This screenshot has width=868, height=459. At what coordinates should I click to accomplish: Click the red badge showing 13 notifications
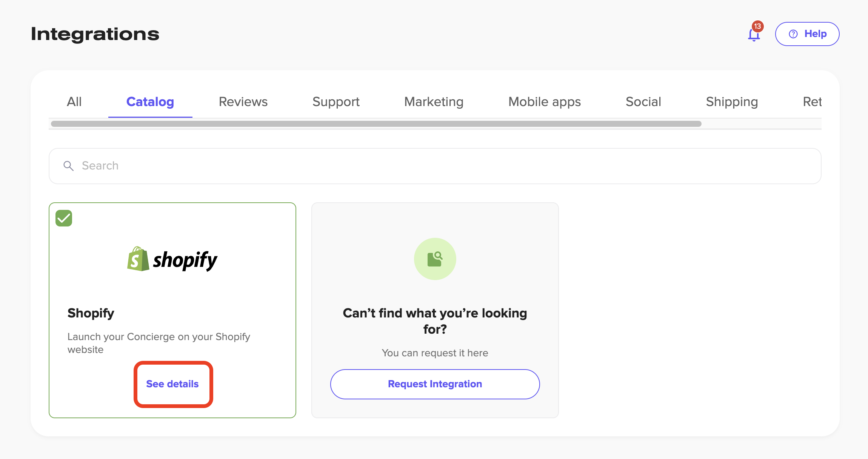coord(757,26)
